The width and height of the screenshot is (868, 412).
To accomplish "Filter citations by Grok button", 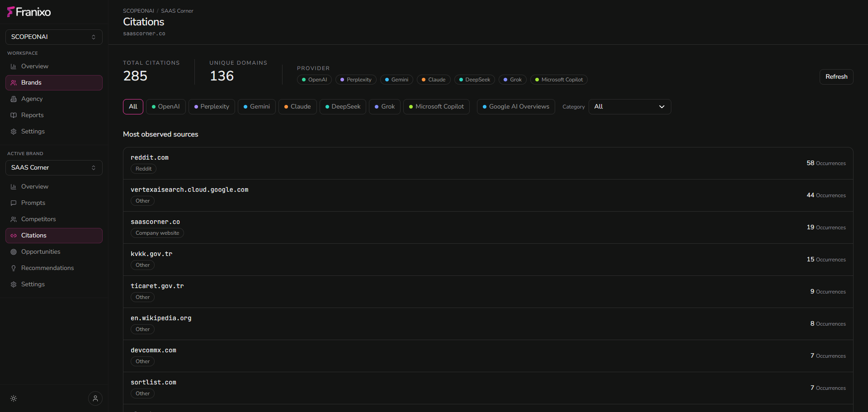I will click(x=385, y=107).
